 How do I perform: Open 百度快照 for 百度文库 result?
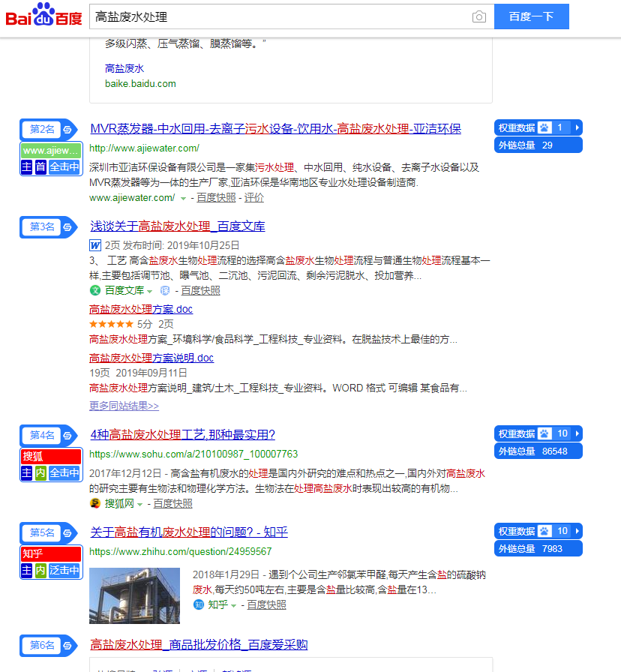point(200,290)
